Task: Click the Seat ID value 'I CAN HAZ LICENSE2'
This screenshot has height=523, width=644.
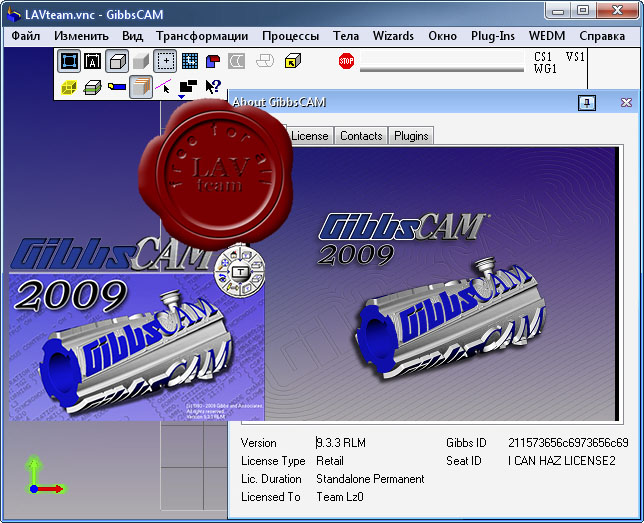Action: tap(561, 461)
